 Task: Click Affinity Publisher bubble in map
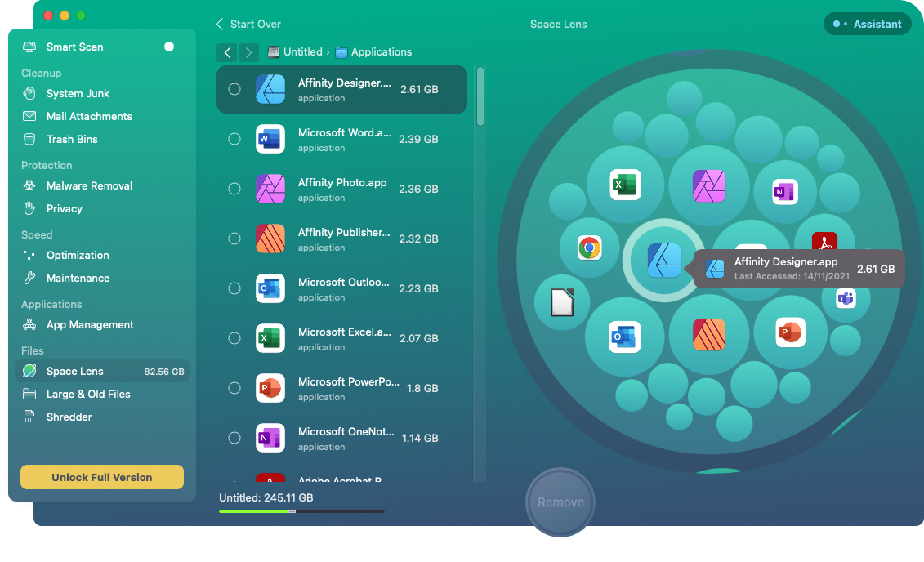click(709, 334)
